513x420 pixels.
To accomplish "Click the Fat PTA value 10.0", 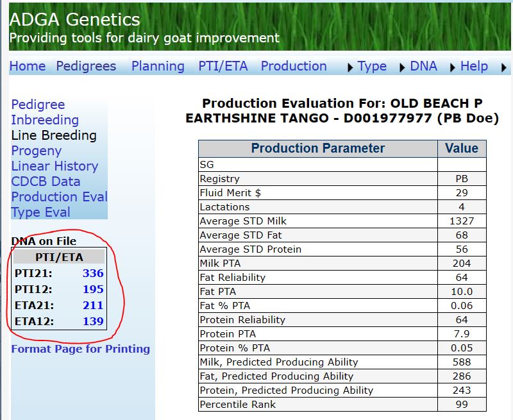I will (462, 292).
